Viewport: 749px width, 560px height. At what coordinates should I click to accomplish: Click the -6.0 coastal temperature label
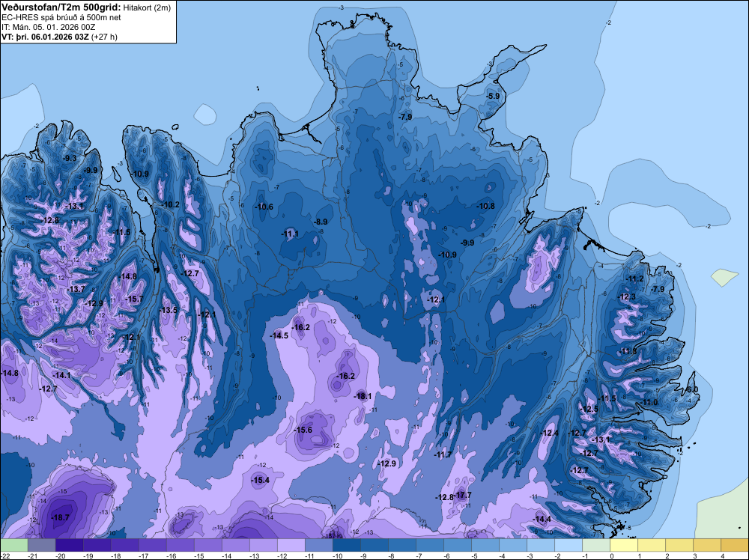691,389
